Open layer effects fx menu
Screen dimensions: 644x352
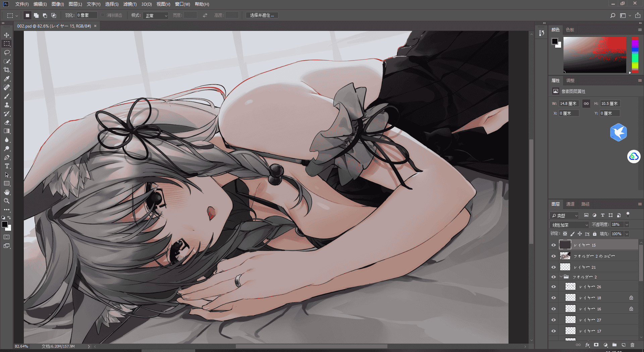click(x=587, y=345)
